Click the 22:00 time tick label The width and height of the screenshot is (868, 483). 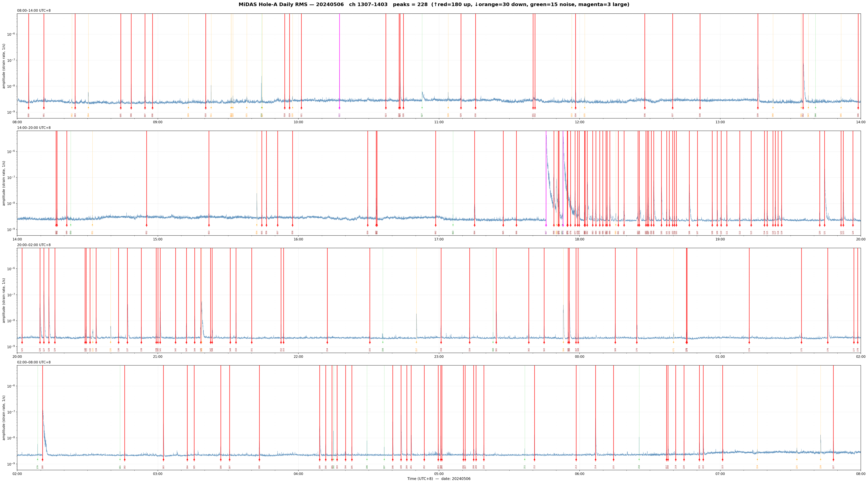[x=298, y=356]
